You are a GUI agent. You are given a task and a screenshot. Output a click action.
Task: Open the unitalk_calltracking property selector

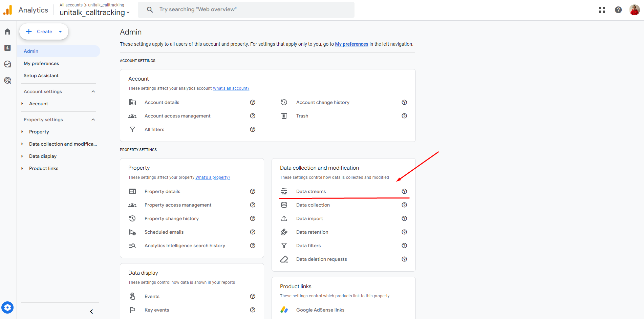94,13
